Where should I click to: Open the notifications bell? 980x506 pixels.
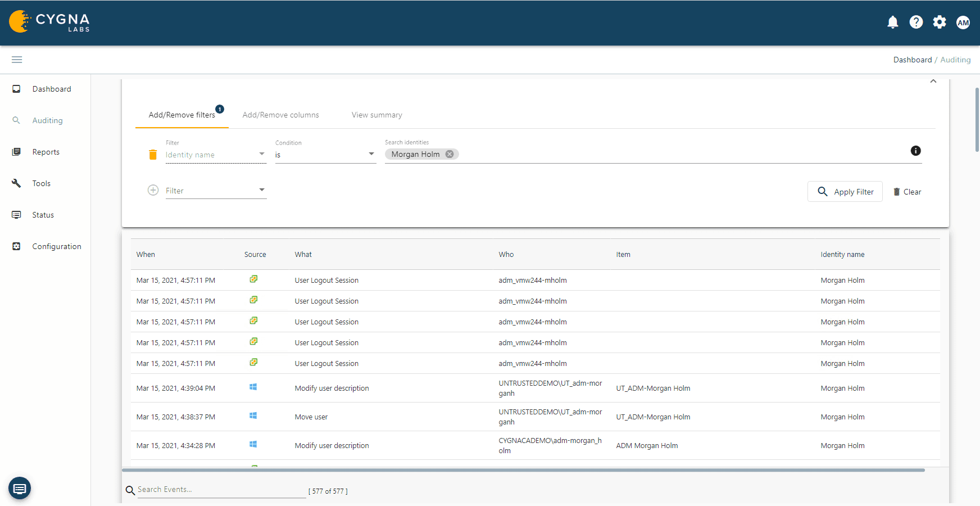point(892,22)
